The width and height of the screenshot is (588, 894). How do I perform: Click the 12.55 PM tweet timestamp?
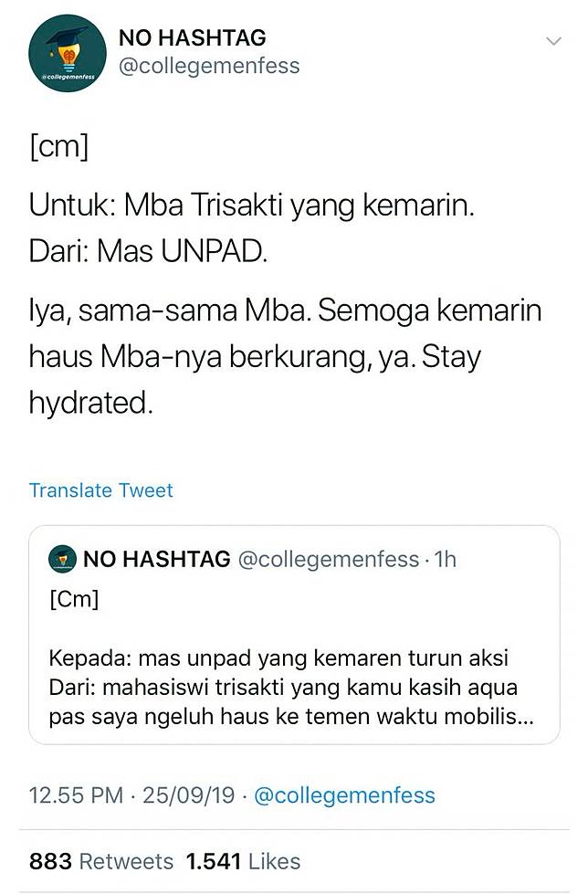76,795
